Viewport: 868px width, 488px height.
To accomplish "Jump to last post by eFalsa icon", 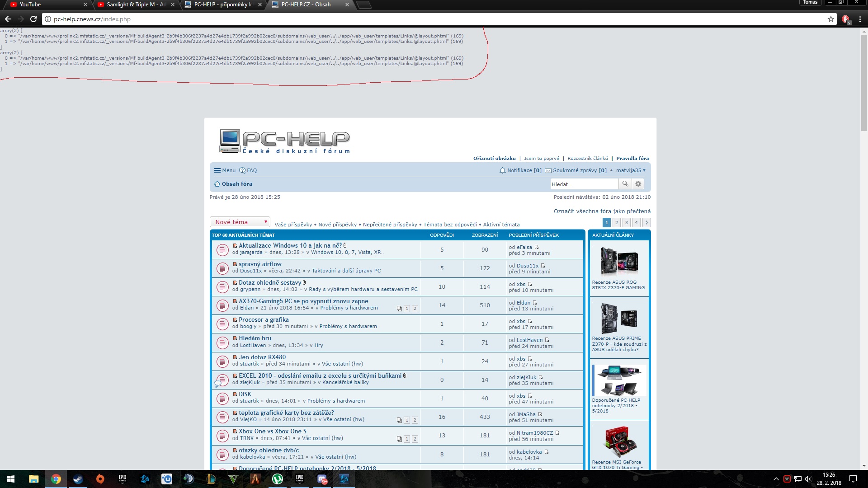I will tap(537, 247).
